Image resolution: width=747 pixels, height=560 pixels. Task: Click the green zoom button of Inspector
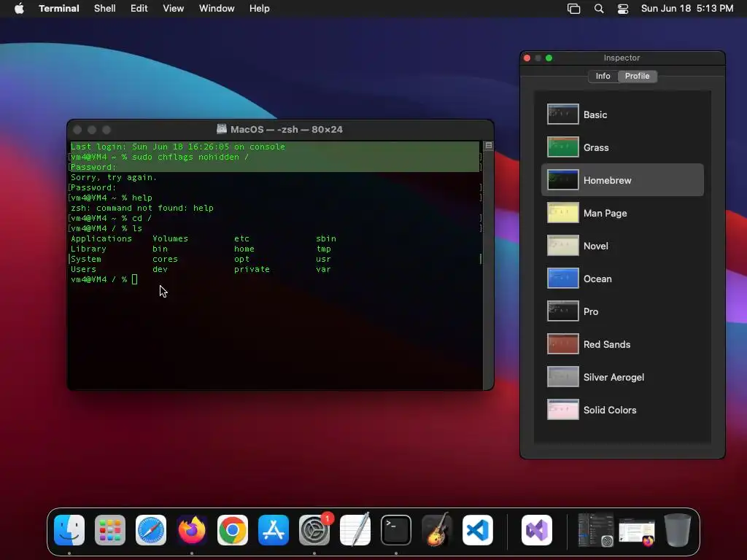click(549, 58)
